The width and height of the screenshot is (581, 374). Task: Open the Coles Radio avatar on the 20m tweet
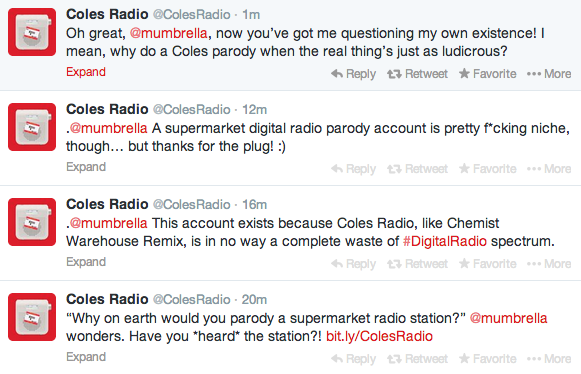[x=32, y=317]
